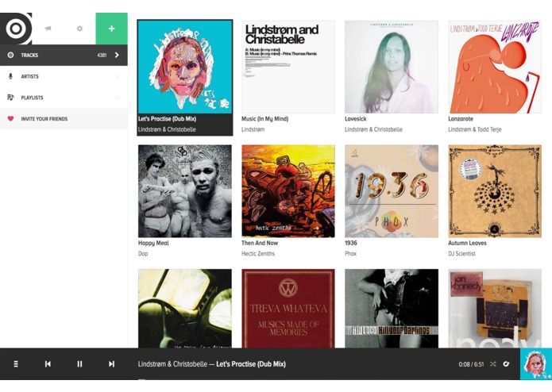This screenshot has height=392, width=552.
Task: Select the Playlists menu item
Action: coord(64,98)
